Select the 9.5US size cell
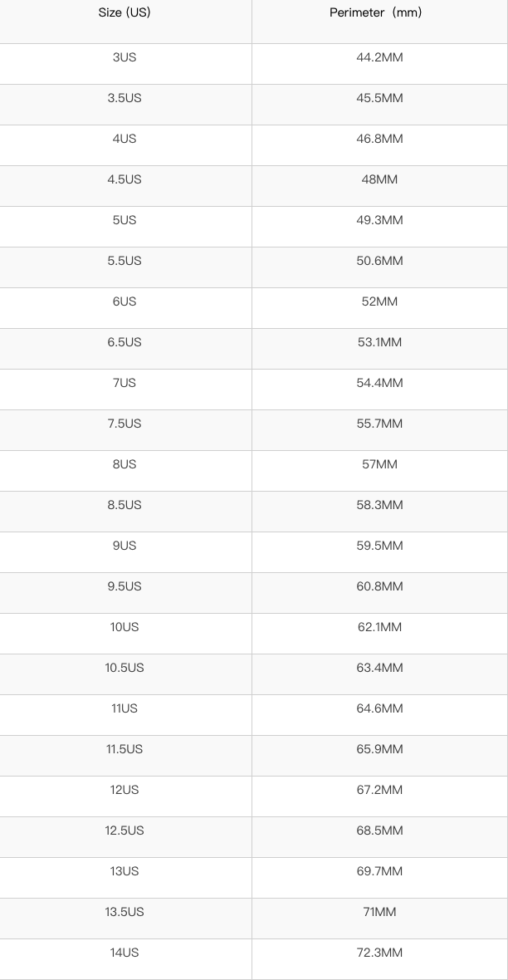 coord(125,586)
